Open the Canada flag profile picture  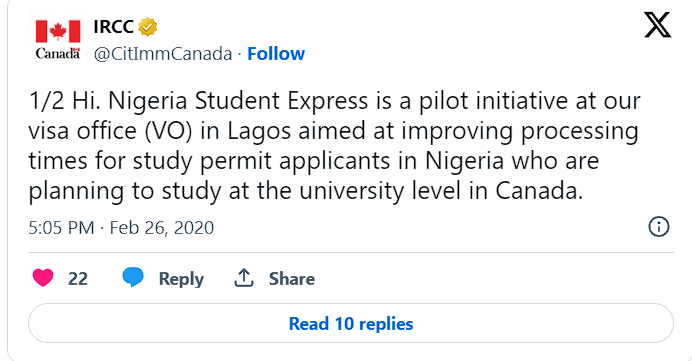[x=58, y=39]
